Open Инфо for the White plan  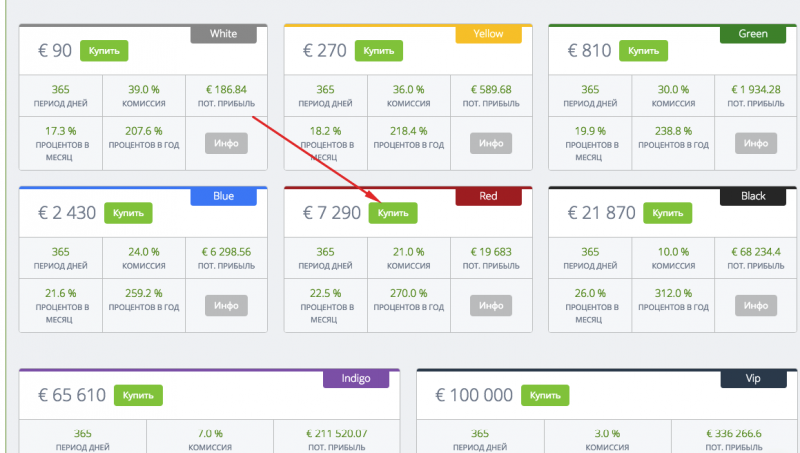pyautogui.click(x=225, y=143)
